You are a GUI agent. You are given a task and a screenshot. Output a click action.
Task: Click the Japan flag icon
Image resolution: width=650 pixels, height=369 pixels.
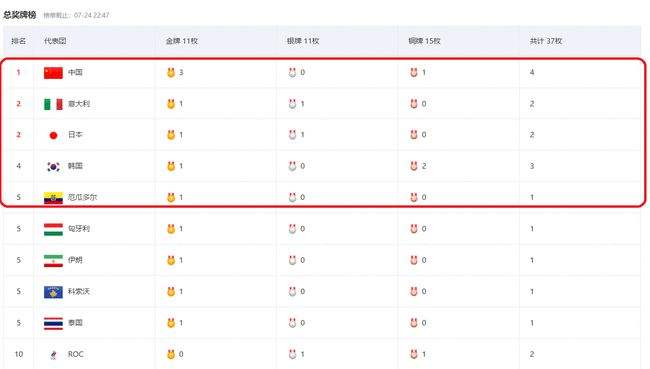[53, 135]
